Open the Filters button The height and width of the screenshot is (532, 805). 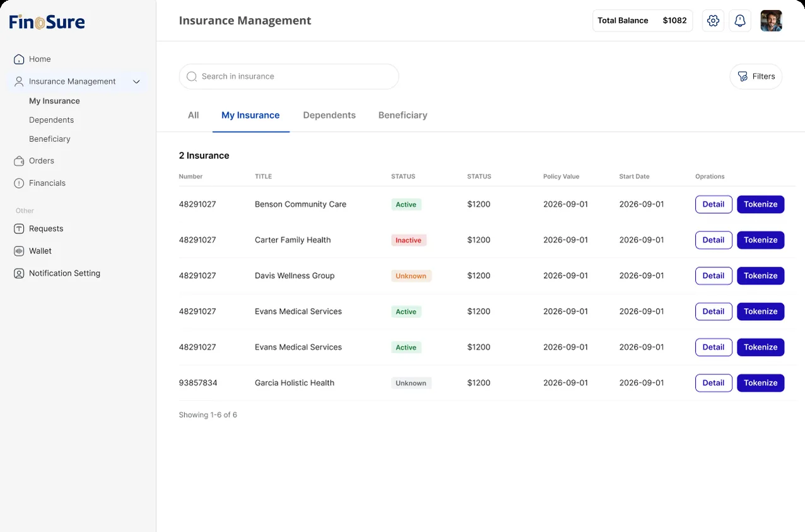pyautogui.click(x=756, y=76)
